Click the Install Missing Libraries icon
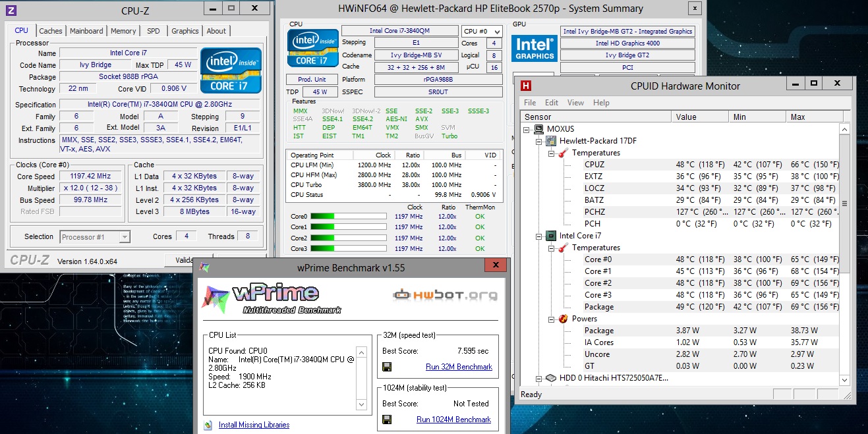This screenshot has width=868, height=434. (208, 425)
